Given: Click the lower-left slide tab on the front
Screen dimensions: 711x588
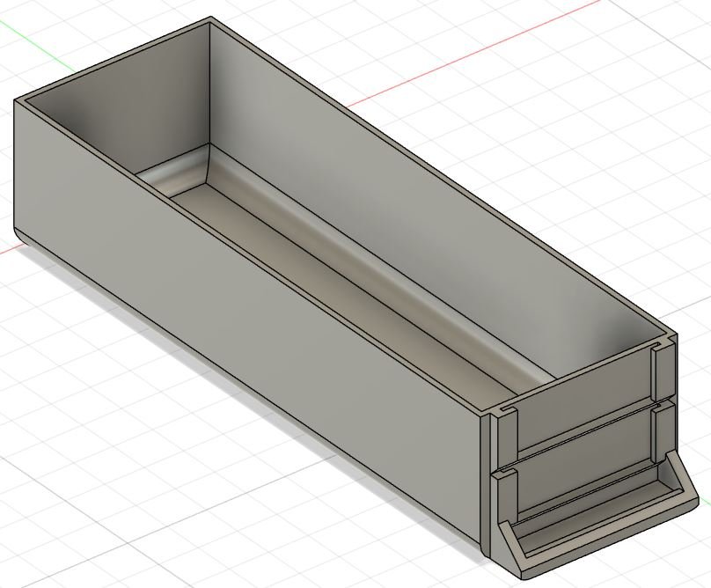Looking at the screenshot, I should click(x=504, y=497).
